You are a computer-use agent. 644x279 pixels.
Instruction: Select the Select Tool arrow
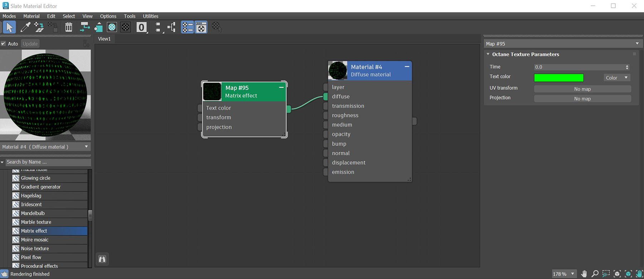click(x=9, y=27)
